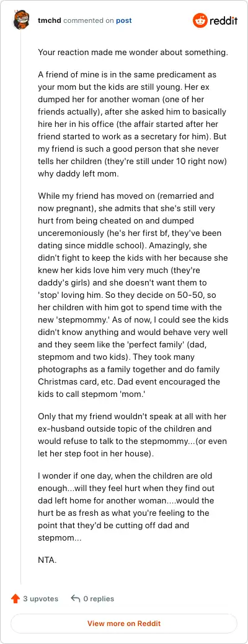The height and width of the screenshot is (644, 248).
Task: Open "View more on Reddit" button
Action: click(x=124, y=623)
